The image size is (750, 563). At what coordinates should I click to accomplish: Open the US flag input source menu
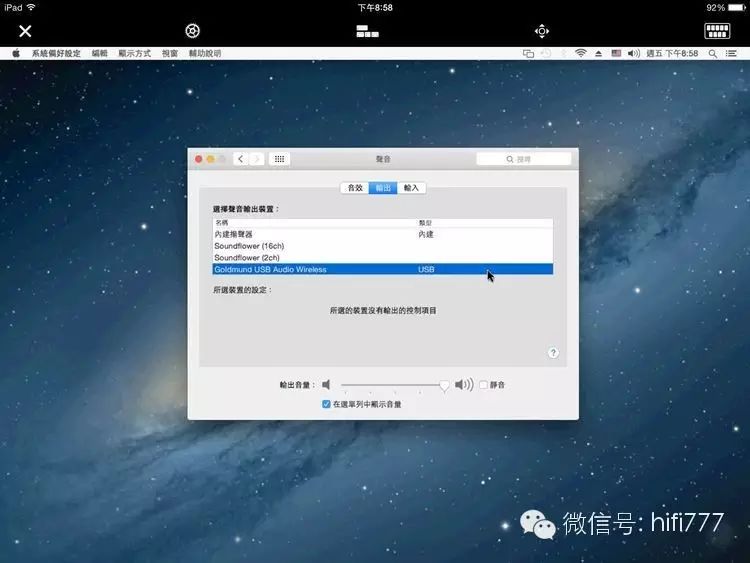[616, 54]
